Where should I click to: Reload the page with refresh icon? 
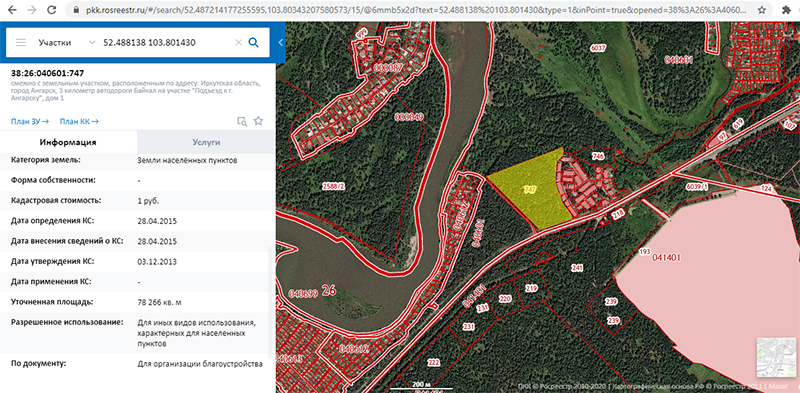coord(52,10)
